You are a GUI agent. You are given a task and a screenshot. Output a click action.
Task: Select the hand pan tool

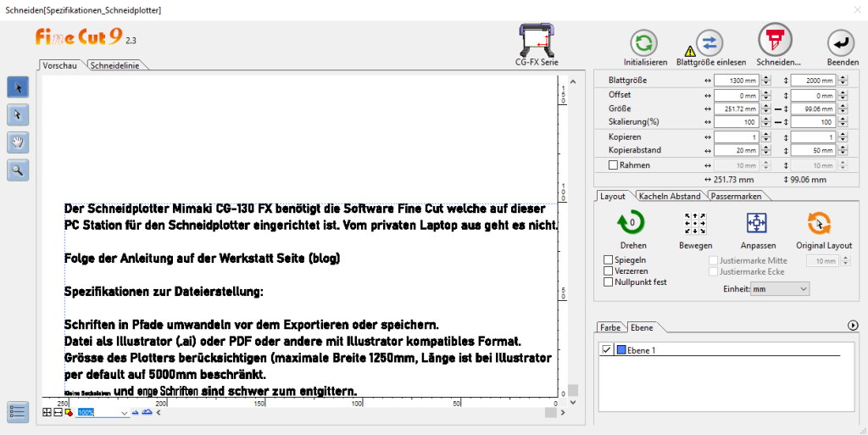[17, 142]
